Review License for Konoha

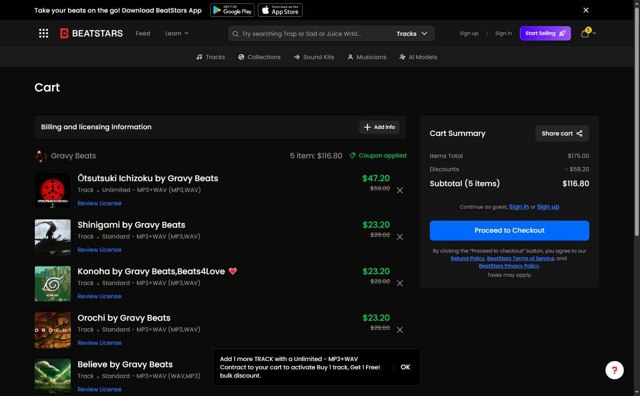[x=99, y=296]
